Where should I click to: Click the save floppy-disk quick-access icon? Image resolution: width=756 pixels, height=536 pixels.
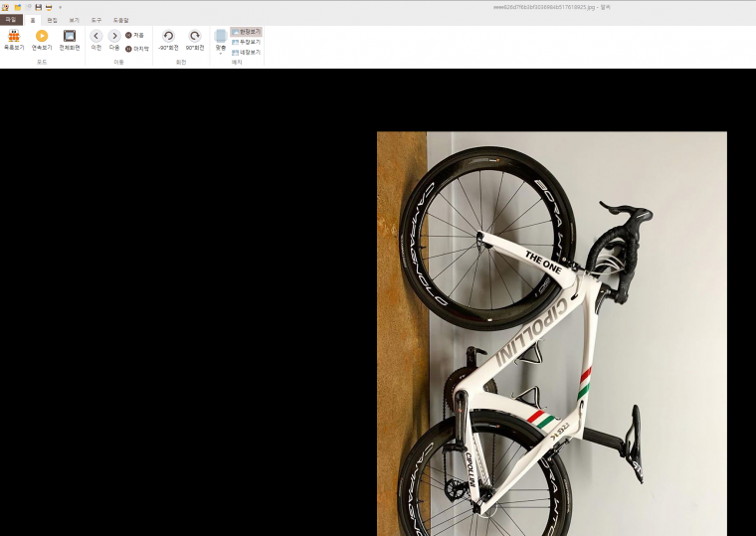[x=39, y=7]
